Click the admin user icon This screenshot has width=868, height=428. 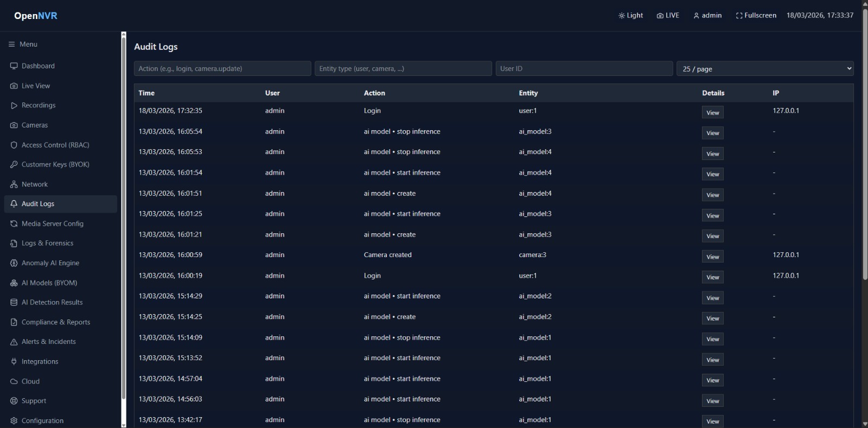coord(697,16)
